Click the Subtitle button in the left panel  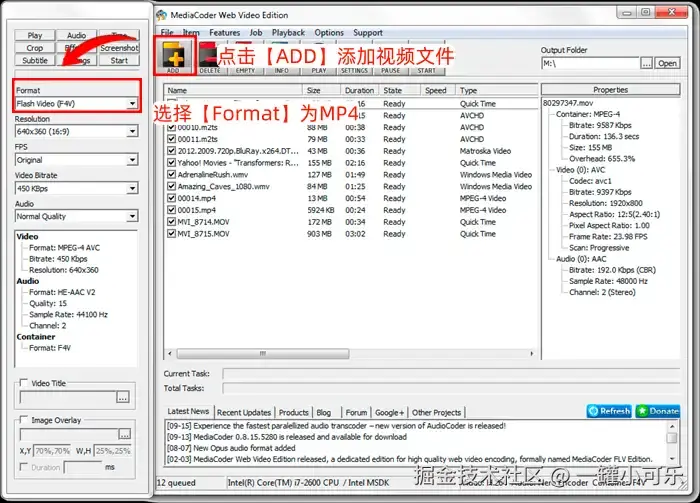click(35, 60)
